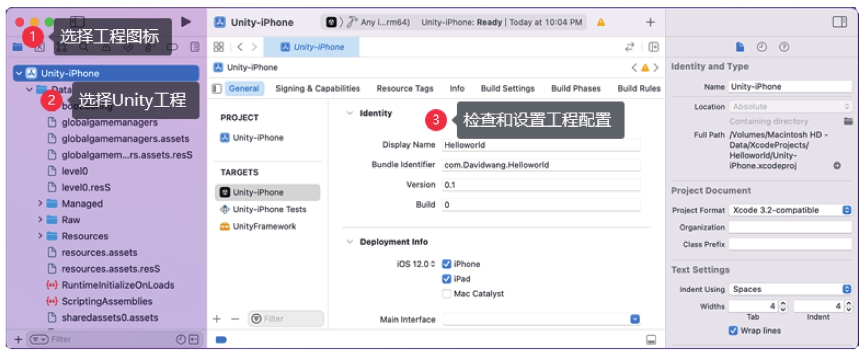Open the Build Phases tab
Viewport: 868px width, 356px height.
pos(576,89)
